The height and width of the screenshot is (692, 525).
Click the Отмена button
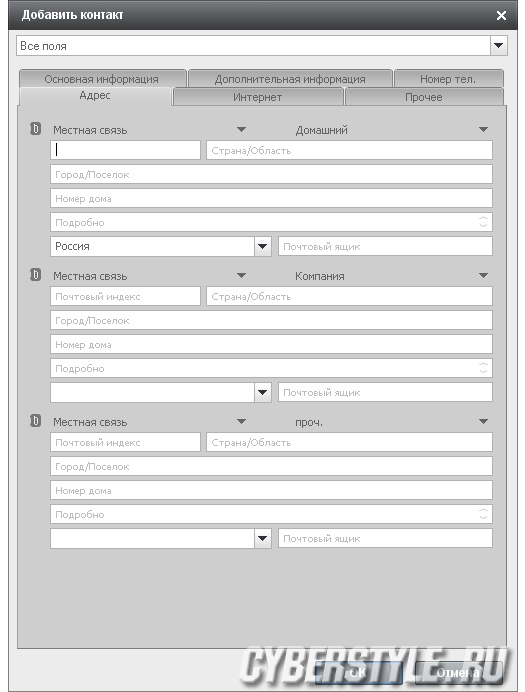[x=458, y=673]
